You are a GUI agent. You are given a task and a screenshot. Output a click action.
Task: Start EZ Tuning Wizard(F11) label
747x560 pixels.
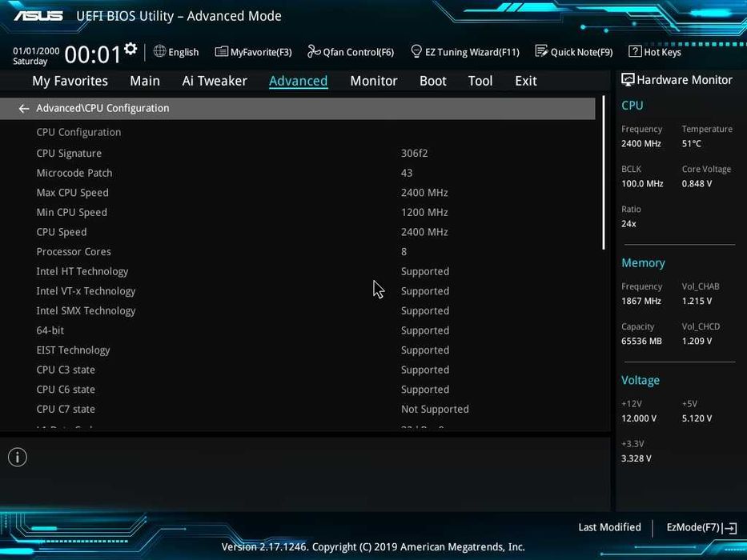tap(472, 52)
